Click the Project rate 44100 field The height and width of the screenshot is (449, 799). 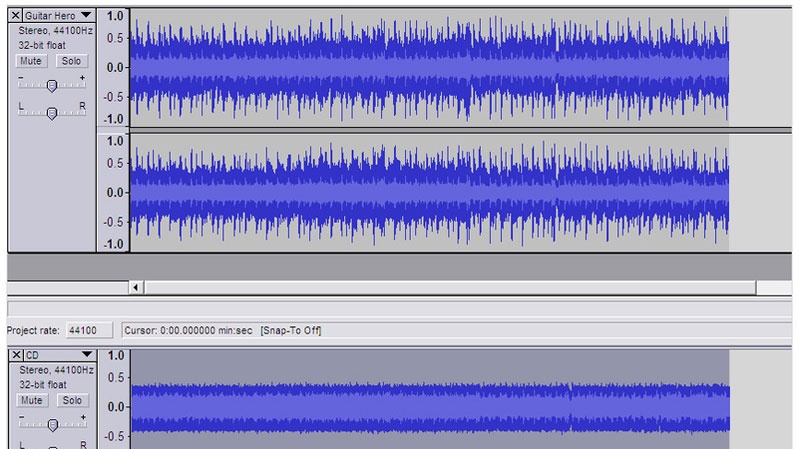81,330
